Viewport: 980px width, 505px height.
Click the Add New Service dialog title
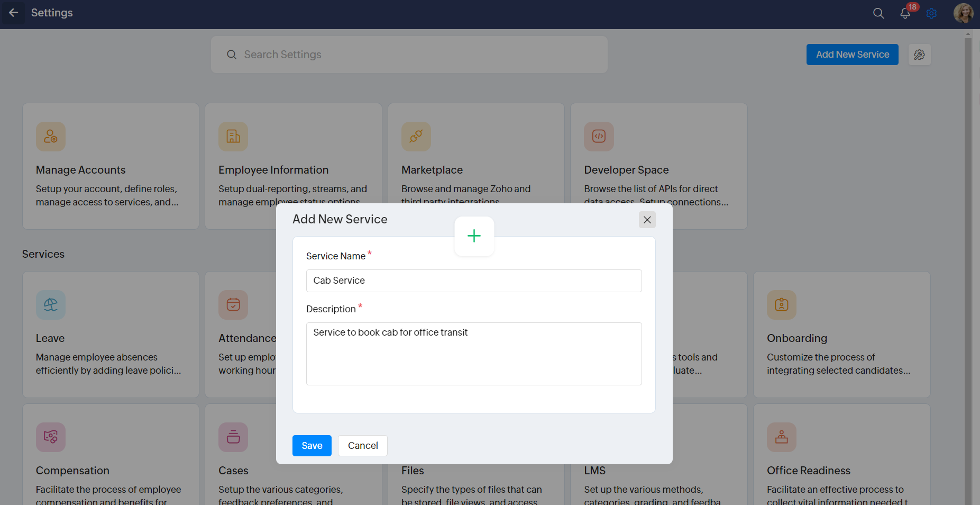340,219
